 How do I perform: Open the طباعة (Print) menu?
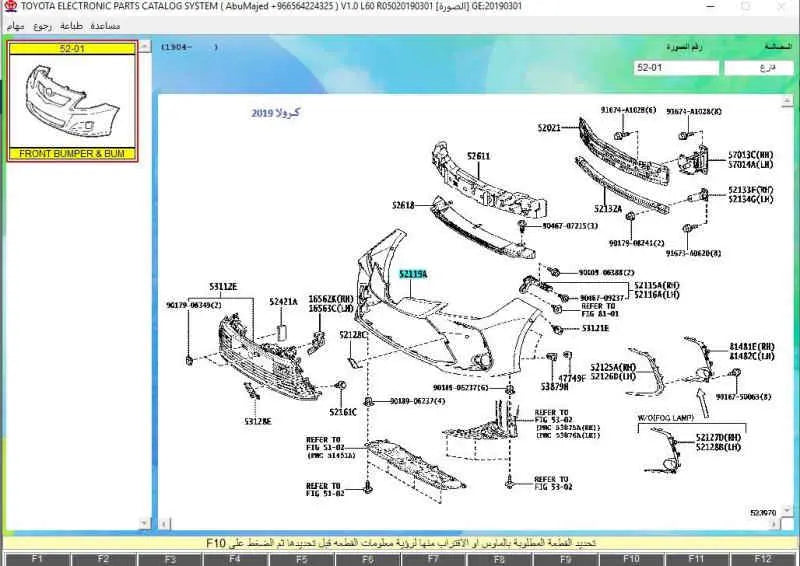[72, 24]
